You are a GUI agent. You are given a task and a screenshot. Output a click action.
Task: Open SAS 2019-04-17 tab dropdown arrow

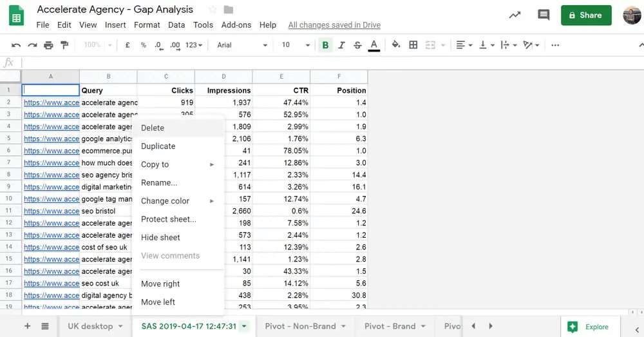pos(244,326)
